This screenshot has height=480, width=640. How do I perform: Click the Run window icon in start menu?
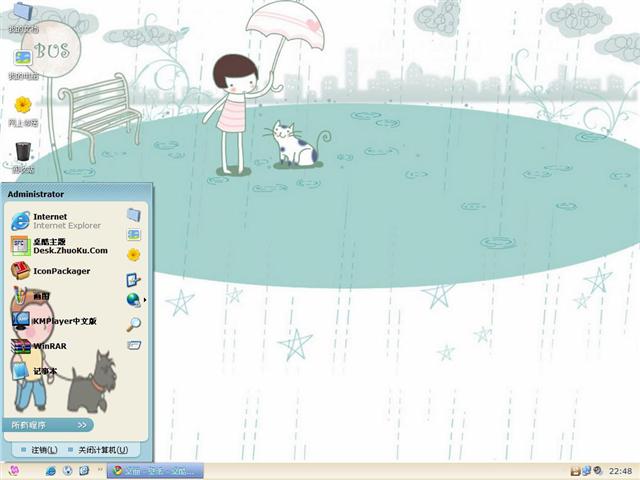pyautogui.click(x=133, y=345)
